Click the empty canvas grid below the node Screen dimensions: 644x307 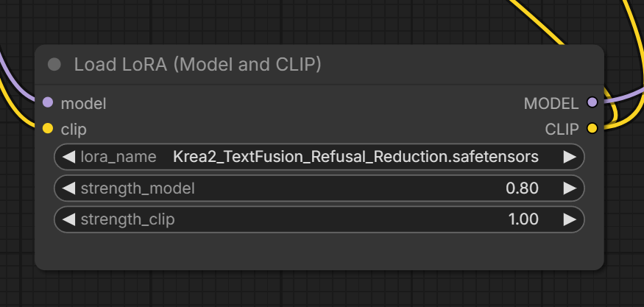click(x=319, y=290)
